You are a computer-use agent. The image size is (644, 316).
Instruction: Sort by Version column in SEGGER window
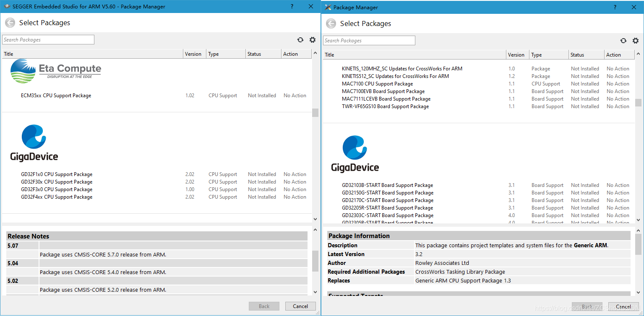coord(195,54)
